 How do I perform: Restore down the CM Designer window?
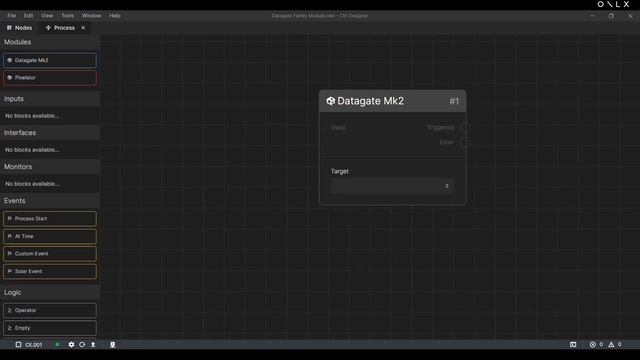point(611,16)
